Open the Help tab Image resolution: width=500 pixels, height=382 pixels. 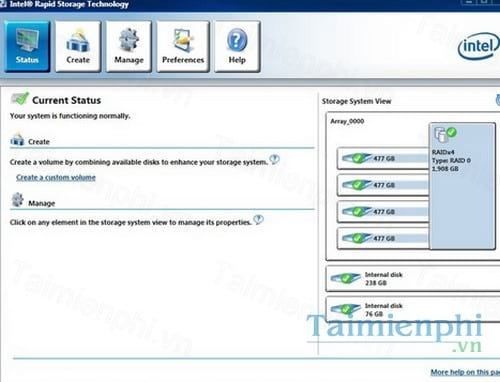(x=237, y=46)
